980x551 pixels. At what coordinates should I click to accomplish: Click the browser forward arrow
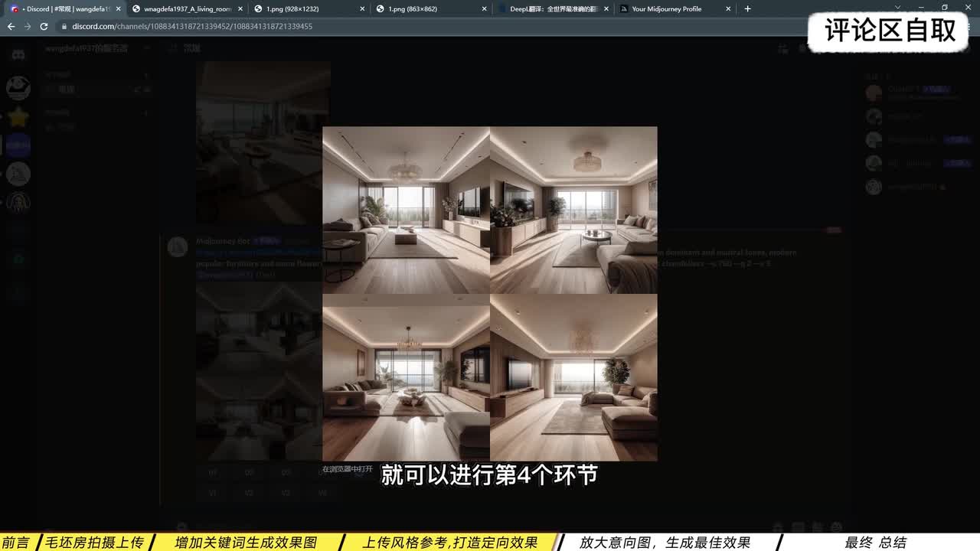28,26
